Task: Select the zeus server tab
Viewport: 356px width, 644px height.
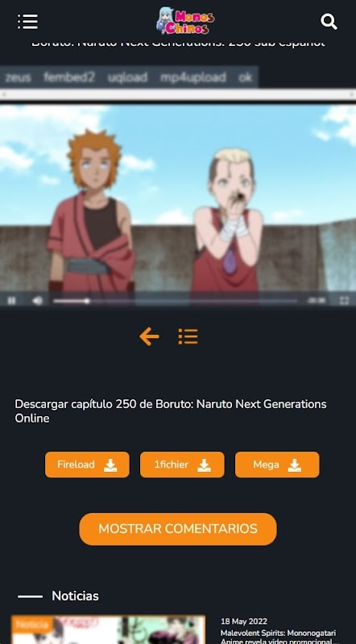Action: pyautogui.click(x=18, y=77)
